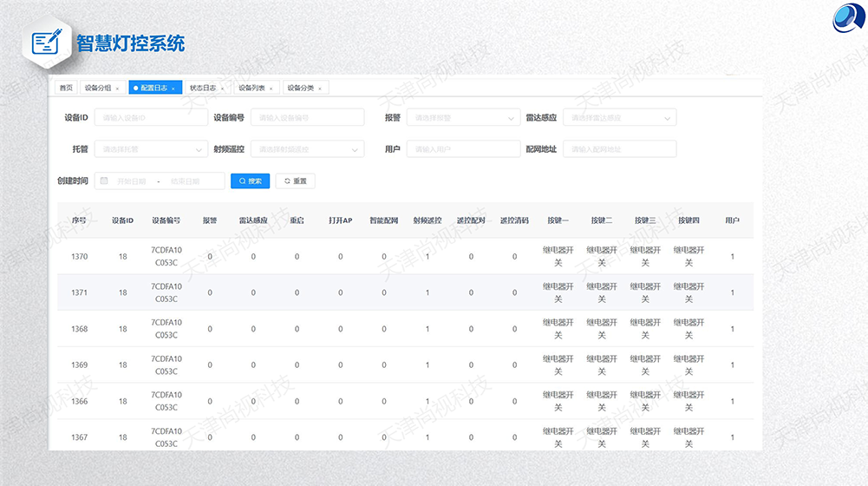The image size is (868, 486).
Task: Close the 状态日志 tab
Action: 222,89
